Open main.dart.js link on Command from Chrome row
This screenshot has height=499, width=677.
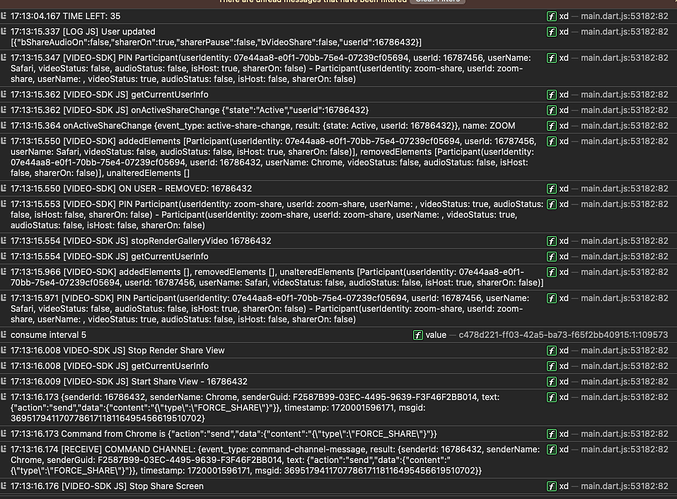(x=624, y=434)
